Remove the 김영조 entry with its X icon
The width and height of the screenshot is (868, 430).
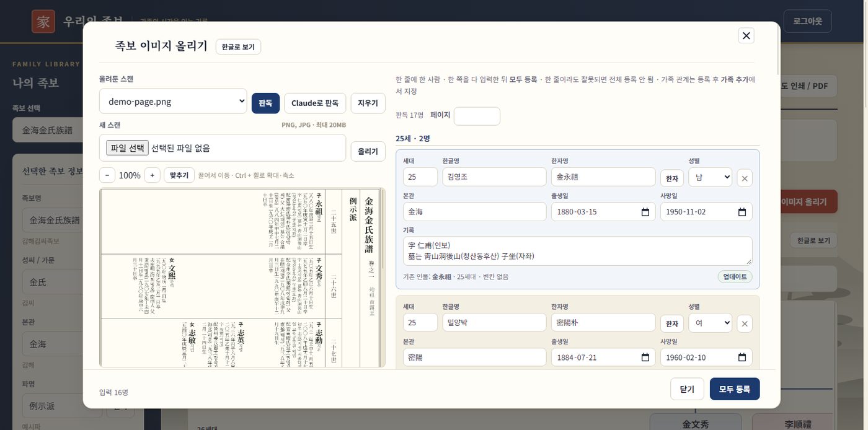(745, 178)
